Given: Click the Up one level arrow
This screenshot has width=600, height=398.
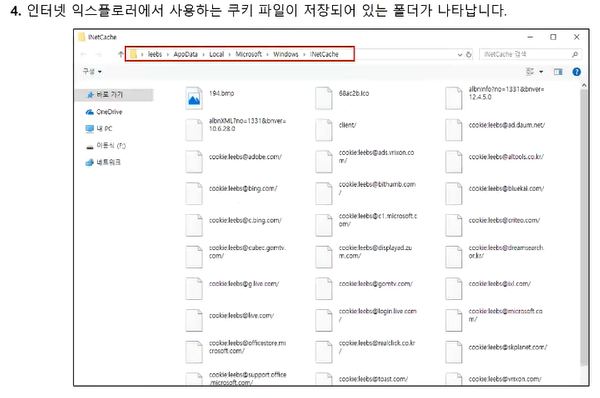Looking at the screenshot, I should point(121,54).
